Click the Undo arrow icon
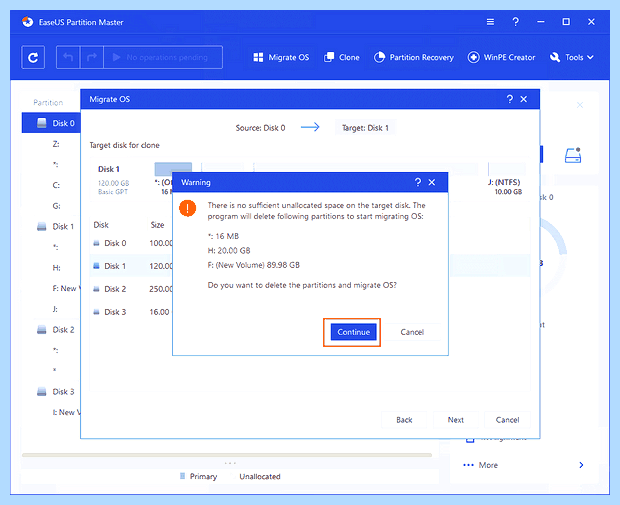 (x=68, y=57)
